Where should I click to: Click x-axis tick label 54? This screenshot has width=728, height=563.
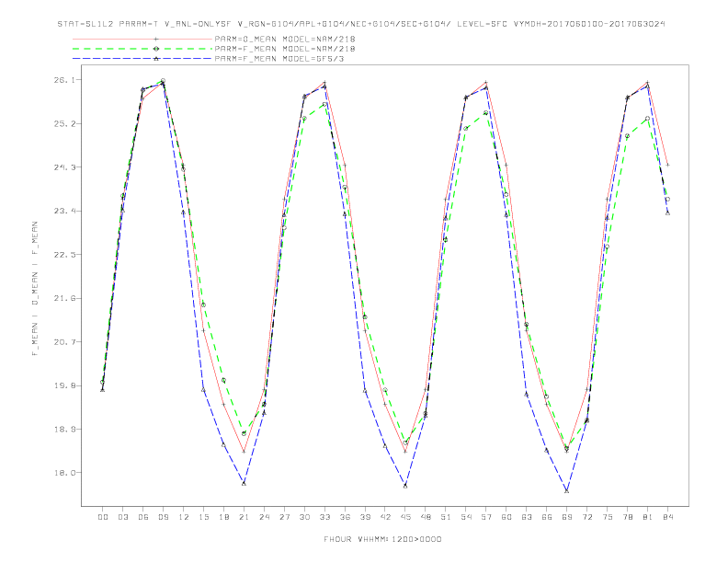coord(466,517)
